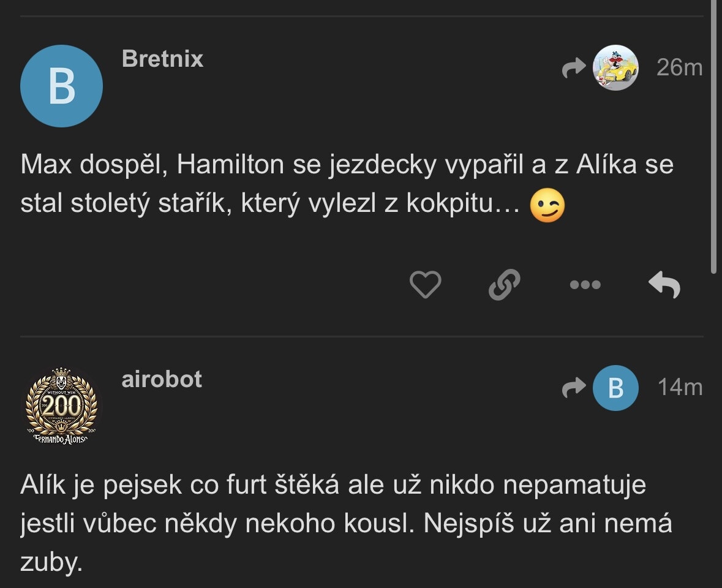722x588 pixels.
Task: Click the vertical scrollbar on the right edge
Action: point(713,135)
